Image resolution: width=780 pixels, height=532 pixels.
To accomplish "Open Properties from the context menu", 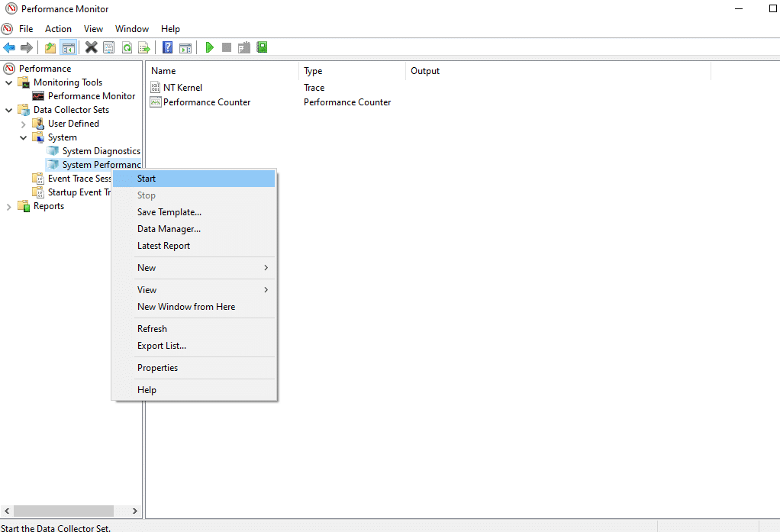I will (194, 368).
